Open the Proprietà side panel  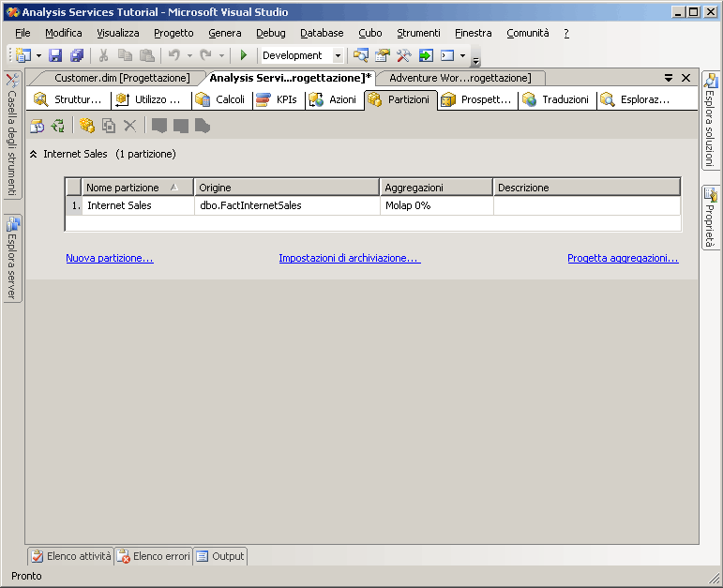[710, 217]
